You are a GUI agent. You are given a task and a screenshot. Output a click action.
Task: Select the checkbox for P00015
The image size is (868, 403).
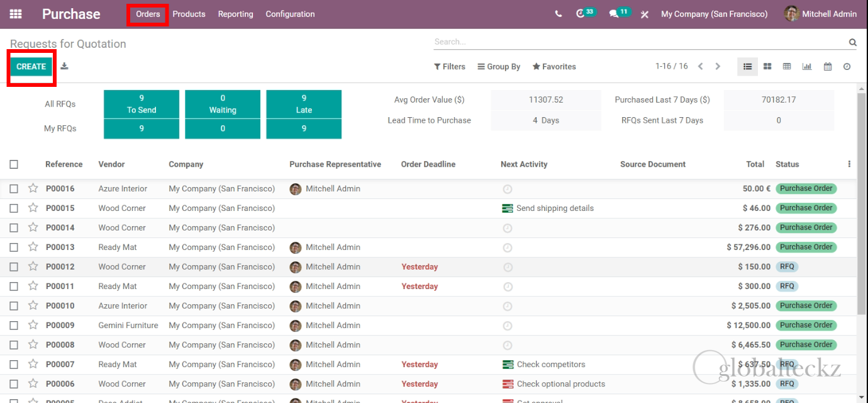coord(14,208)
